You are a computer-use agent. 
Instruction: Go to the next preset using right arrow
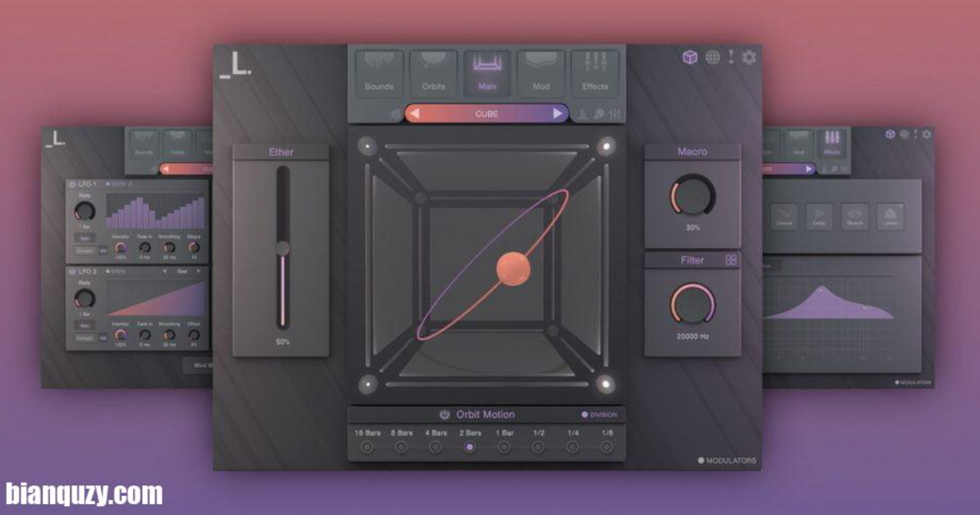click(x=558, y=113)
